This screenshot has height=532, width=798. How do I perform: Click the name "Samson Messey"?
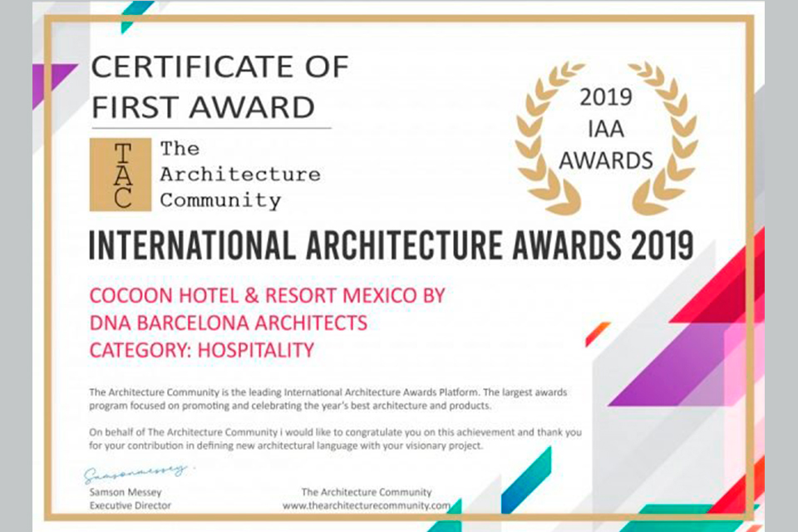(x=126, y=492)
